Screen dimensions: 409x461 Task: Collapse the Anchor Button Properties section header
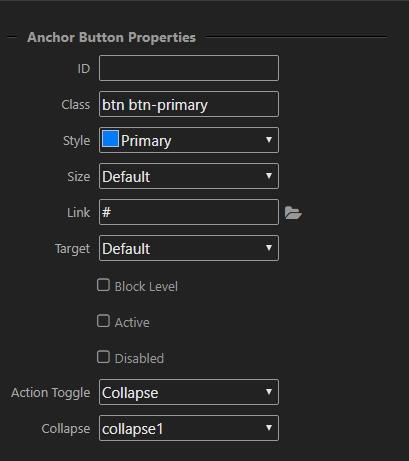112,37
